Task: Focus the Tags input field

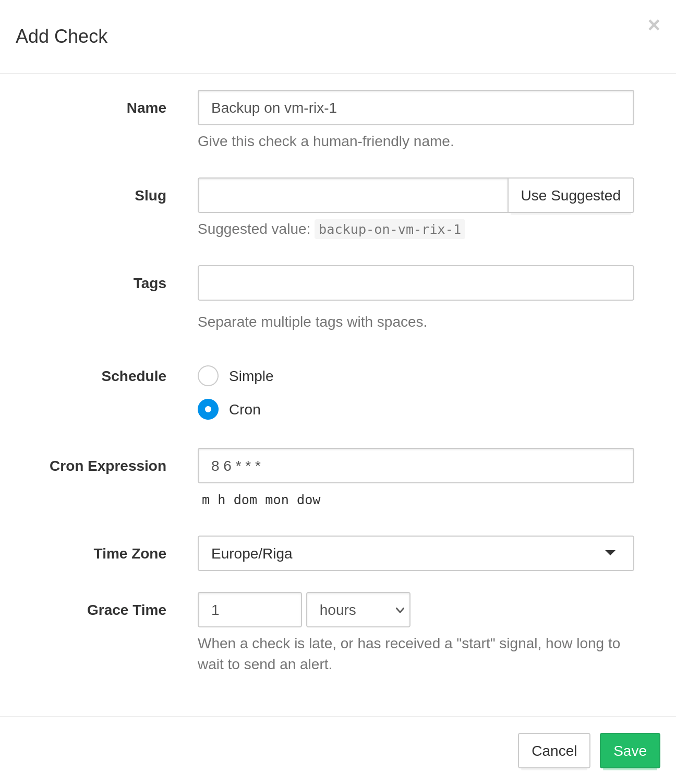Action: tap(416, 283)
